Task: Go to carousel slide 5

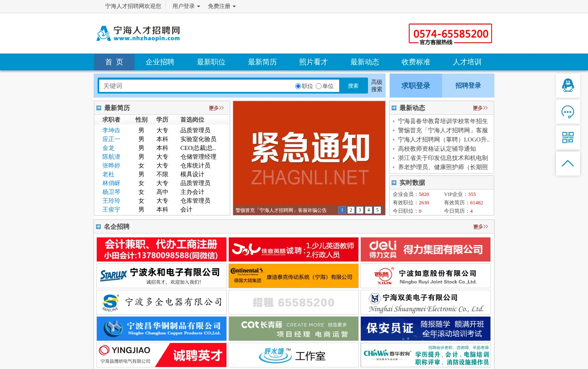Action: coord(377,210)
